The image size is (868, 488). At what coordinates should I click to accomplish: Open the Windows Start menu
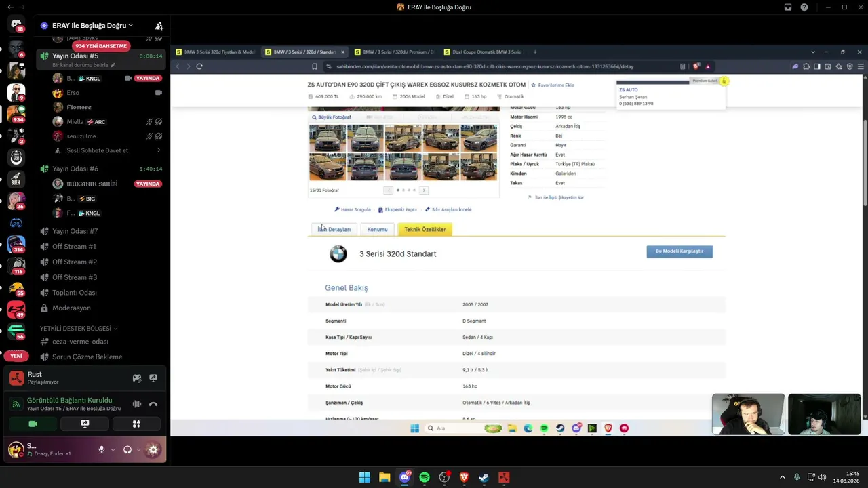point(365,477)
